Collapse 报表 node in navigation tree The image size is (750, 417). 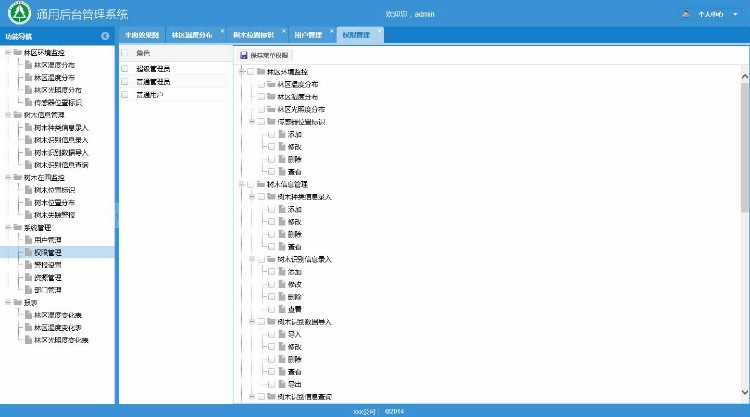[8, 302]
